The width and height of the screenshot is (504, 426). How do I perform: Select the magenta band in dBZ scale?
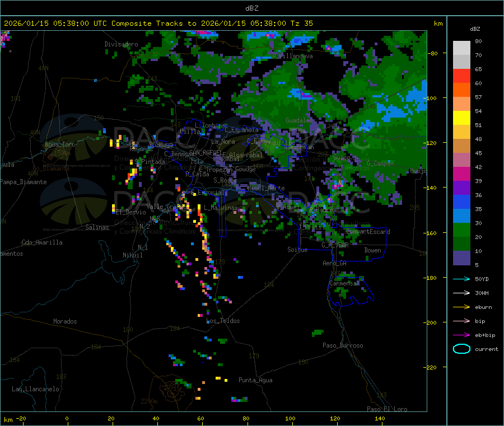(461, 174)
